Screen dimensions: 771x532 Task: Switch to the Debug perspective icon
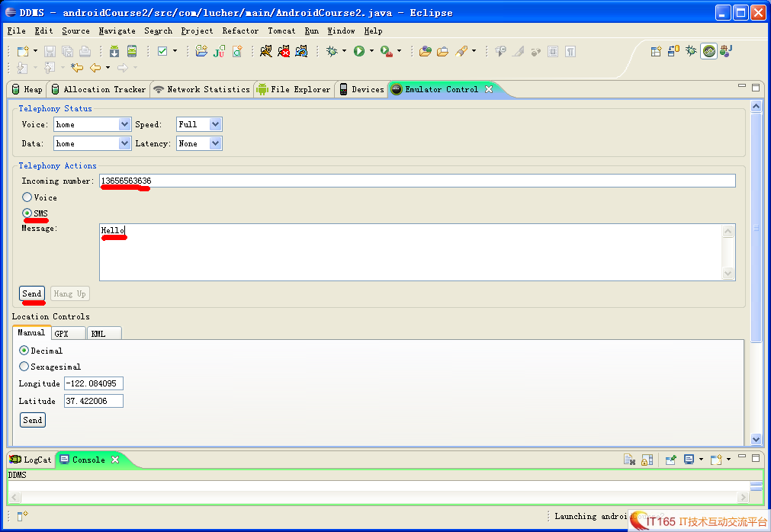(x=692, y=51)
